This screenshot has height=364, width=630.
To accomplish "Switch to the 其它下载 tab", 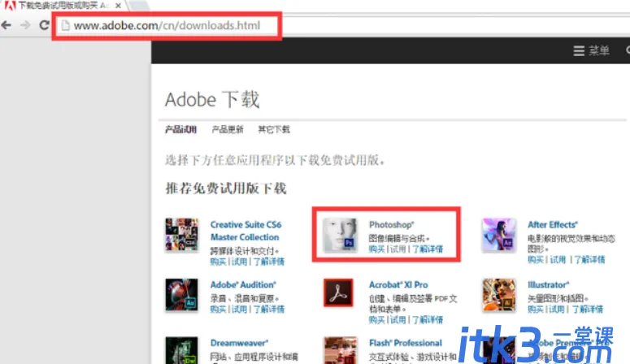I will point(274,129).
